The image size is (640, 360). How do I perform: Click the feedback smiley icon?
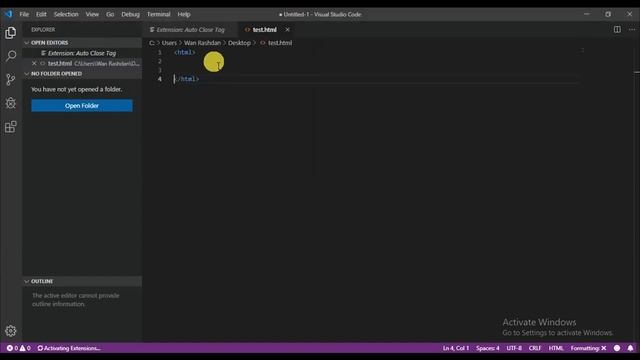[x=617, y=348]
